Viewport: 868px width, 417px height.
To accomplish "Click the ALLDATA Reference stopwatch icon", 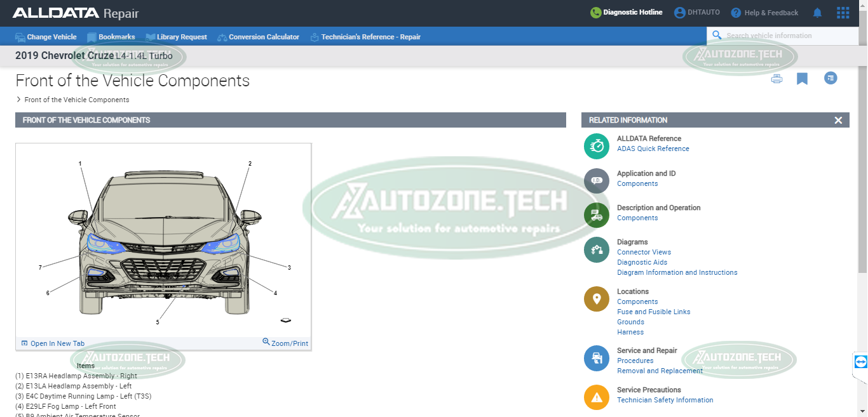I will click(x=596, y=146).
